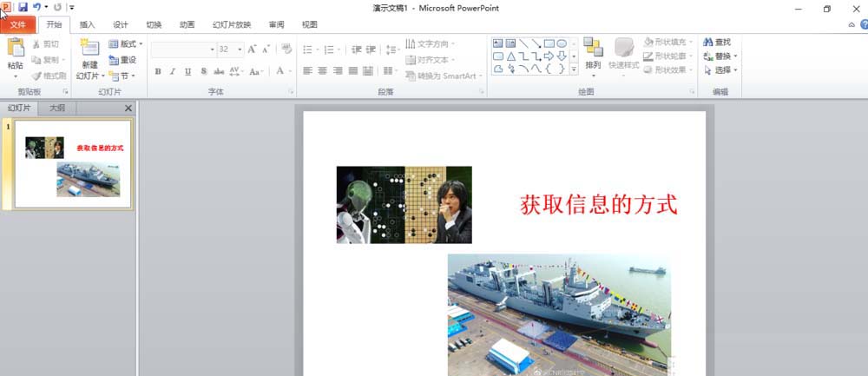The width and height of the screenshot is (868, 376).
Task: Toggle Bold formatting
Action: click(158, 71)
